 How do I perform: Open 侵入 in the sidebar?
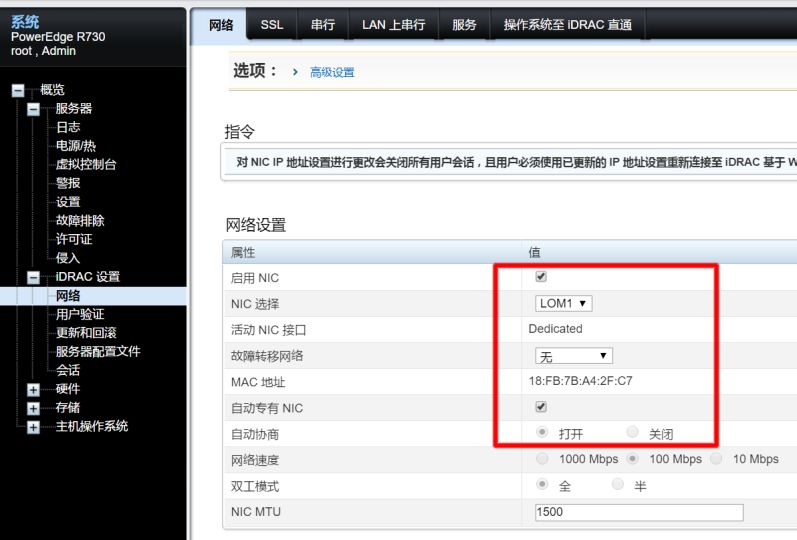click(68, 258)
